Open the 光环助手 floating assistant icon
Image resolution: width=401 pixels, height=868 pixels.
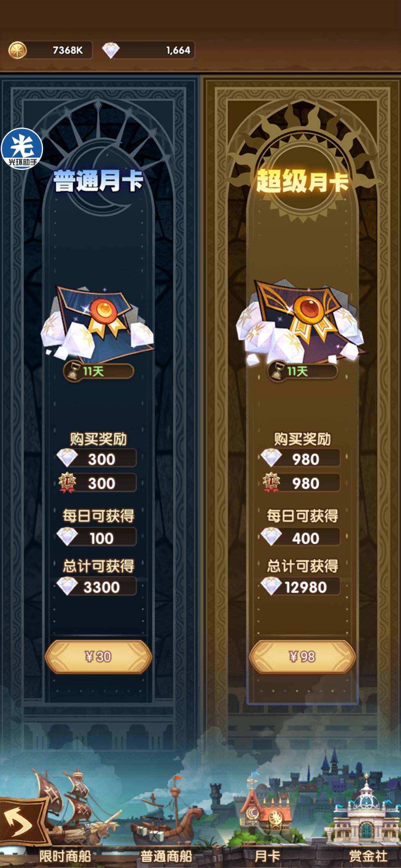pos(22,149)
